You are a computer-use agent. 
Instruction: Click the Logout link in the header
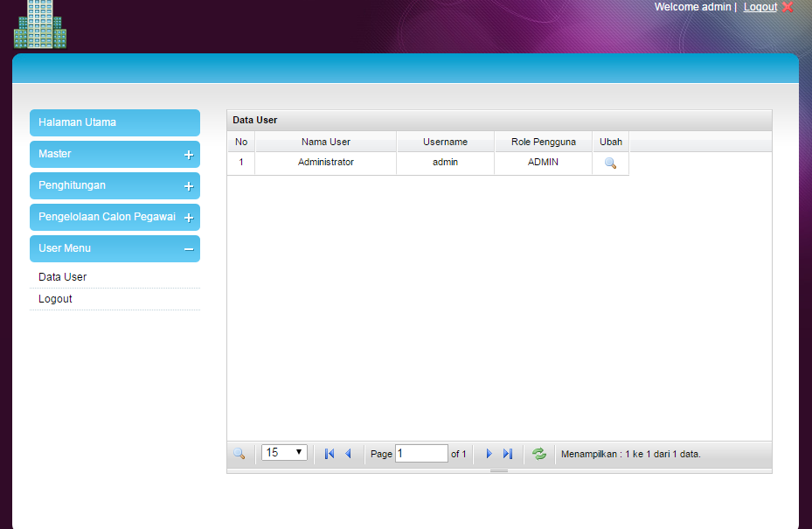point(760,7)
